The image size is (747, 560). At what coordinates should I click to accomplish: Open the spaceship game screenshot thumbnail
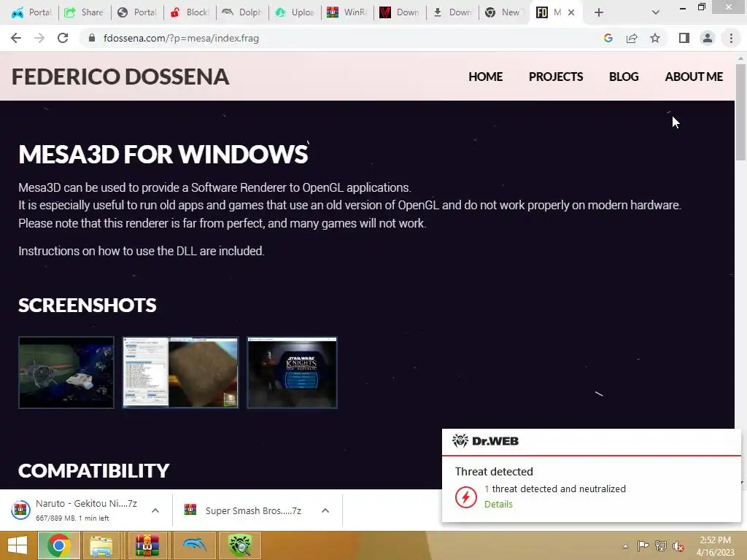coord(66,373)
